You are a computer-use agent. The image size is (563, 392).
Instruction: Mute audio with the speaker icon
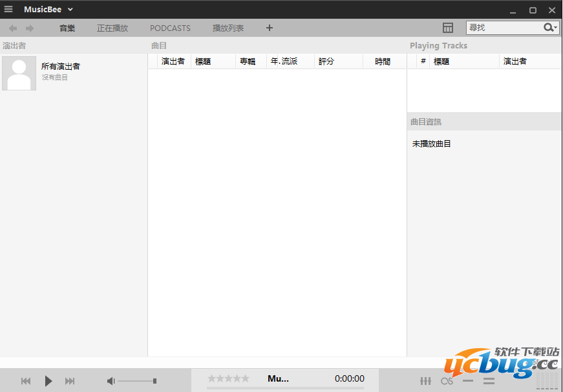click(111, 381)
